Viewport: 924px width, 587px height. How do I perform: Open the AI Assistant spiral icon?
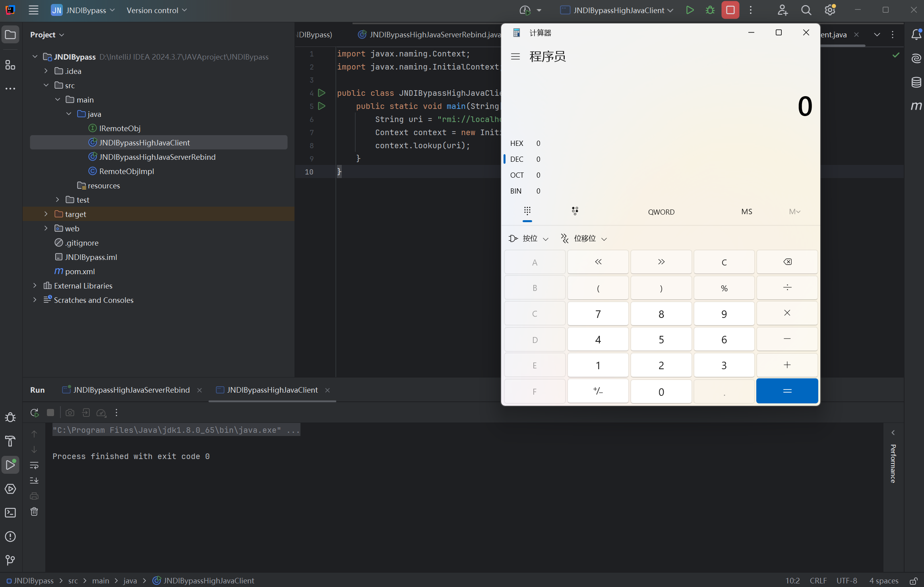click(916, 58)
